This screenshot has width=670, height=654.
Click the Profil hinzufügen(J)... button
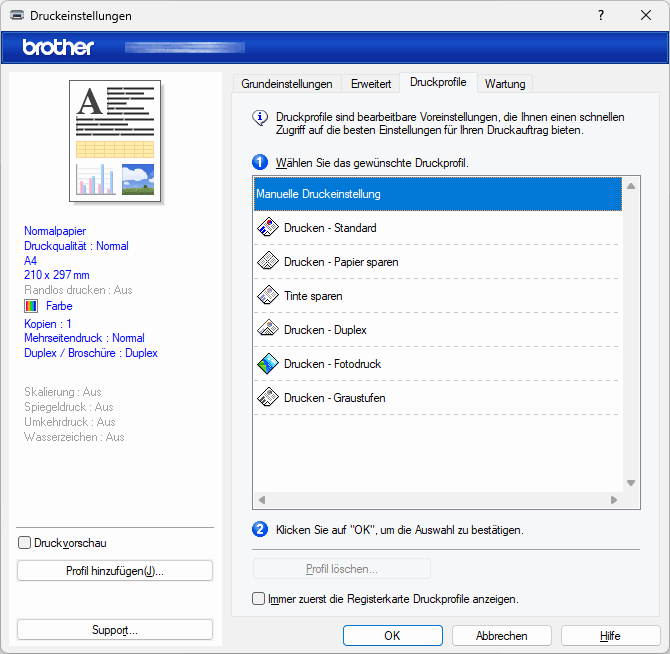115,571
